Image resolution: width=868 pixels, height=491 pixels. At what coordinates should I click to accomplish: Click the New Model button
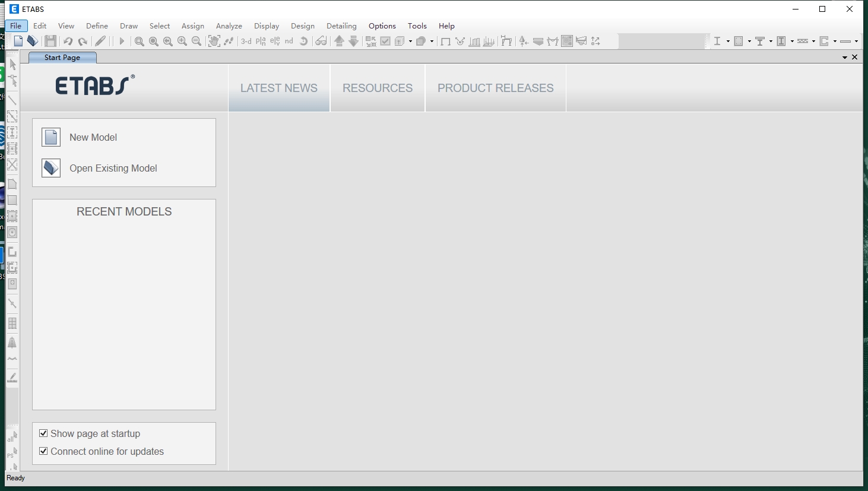pos(80,137)
